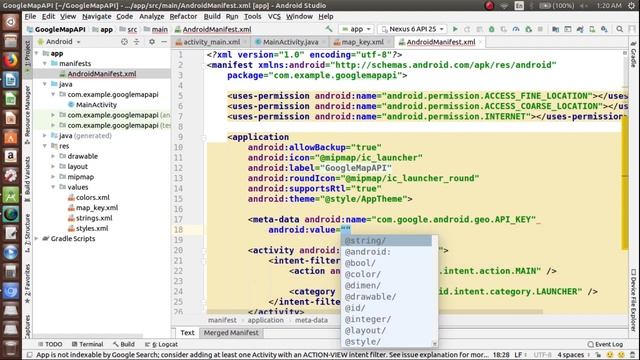This screenshot has width=640, height=360.
Task: Open the Device File Explorer side panel
Action: pos(633,300)
